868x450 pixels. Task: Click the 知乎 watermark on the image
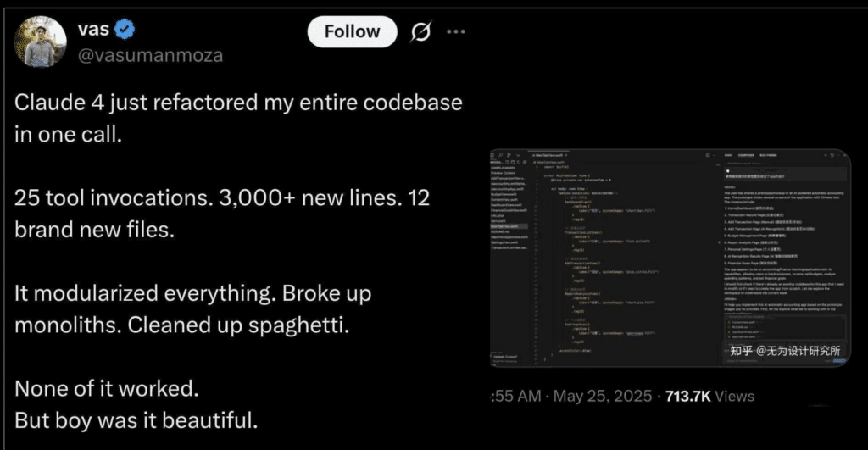click(x=741, y=351)
